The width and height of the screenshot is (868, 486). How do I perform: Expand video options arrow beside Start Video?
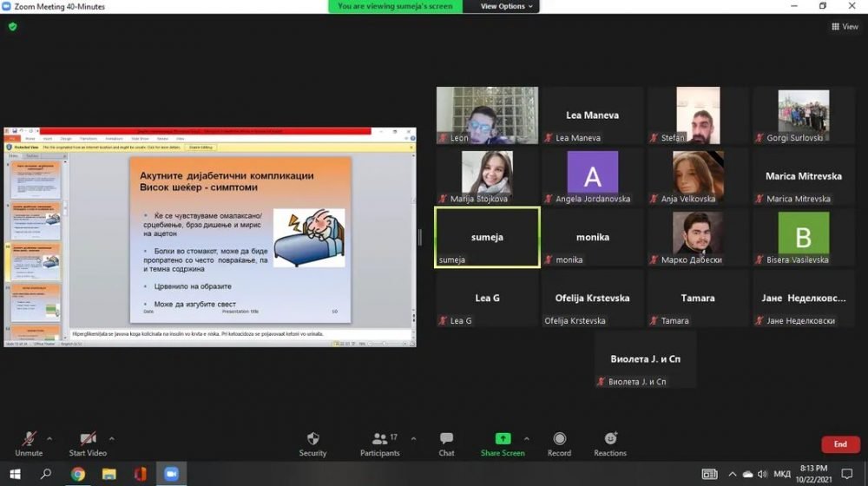112,438
